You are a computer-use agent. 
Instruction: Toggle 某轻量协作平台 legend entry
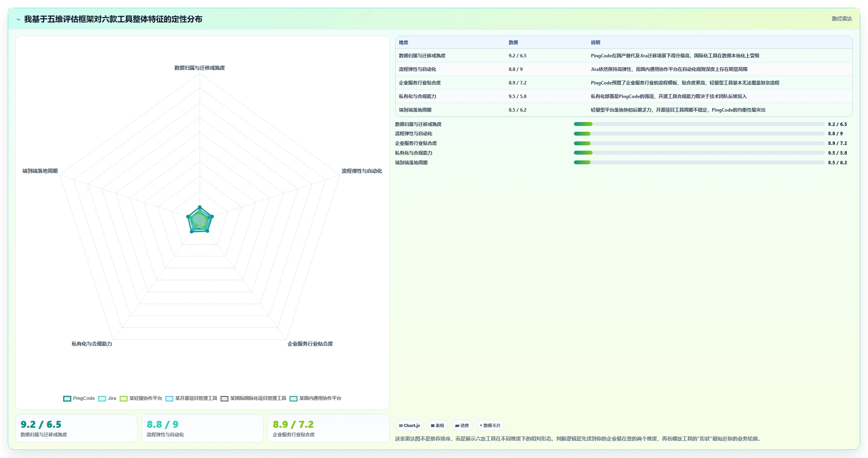coord(141,398)
